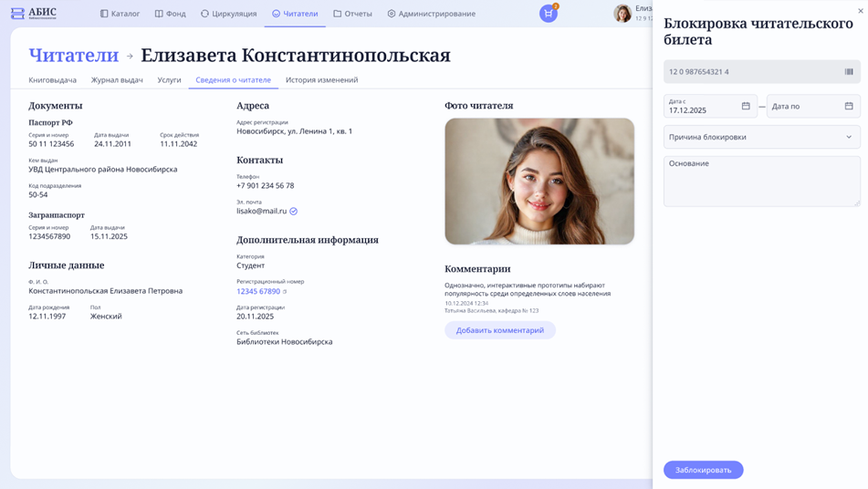
Task: Click verified checkmark next to lisako@mail.ru
Action: (x=293, y=211)
